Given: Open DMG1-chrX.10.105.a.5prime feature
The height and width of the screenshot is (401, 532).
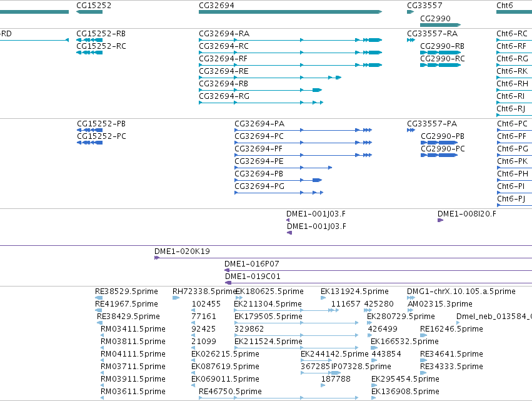Looking at the screenshot, I should click(x=461, y=292).
